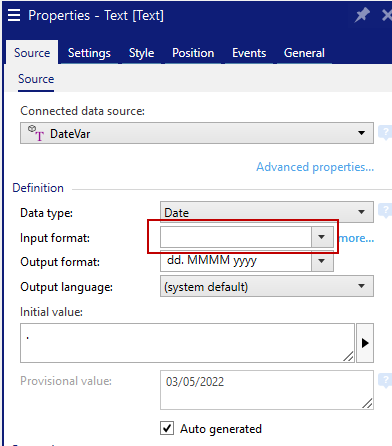Switch to the Style tab

141,53
